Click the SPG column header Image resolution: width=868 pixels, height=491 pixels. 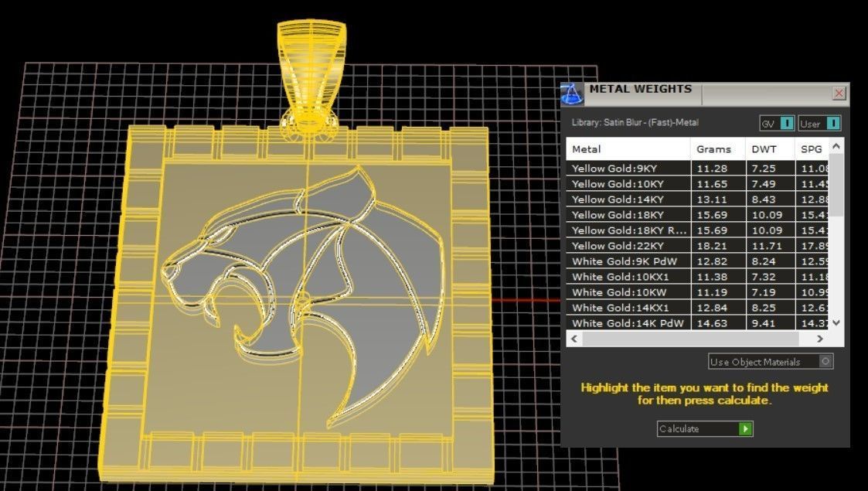[812, 149]
